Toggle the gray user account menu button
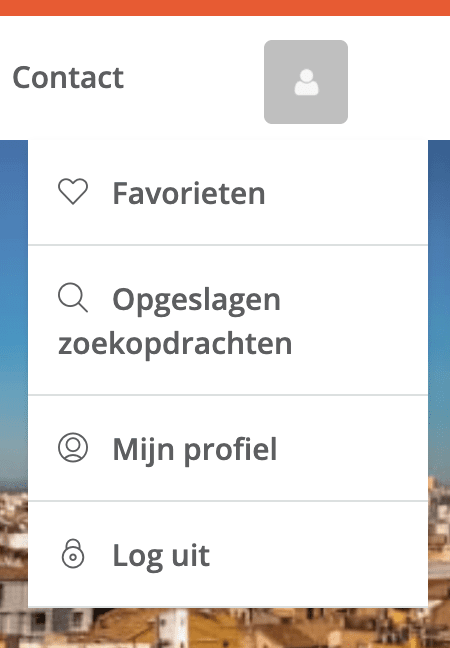Viewport: 450px width, 648px height. point(306,82)
